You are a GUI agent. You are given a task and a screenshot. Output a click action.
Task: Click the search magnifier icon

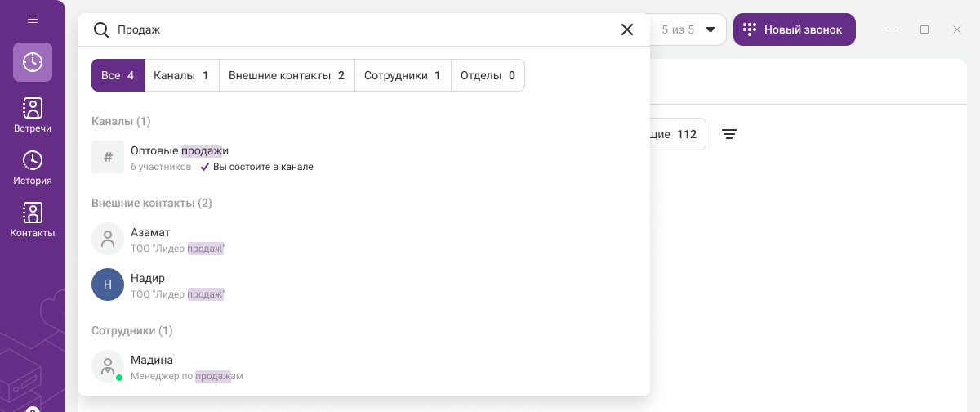point(101,29)
